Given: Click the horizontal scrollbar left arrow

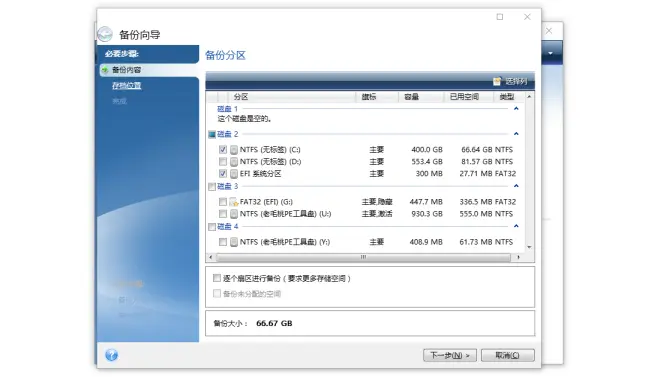Looking at the screenshot, I should pyautogui.click(x=211, y=257).
